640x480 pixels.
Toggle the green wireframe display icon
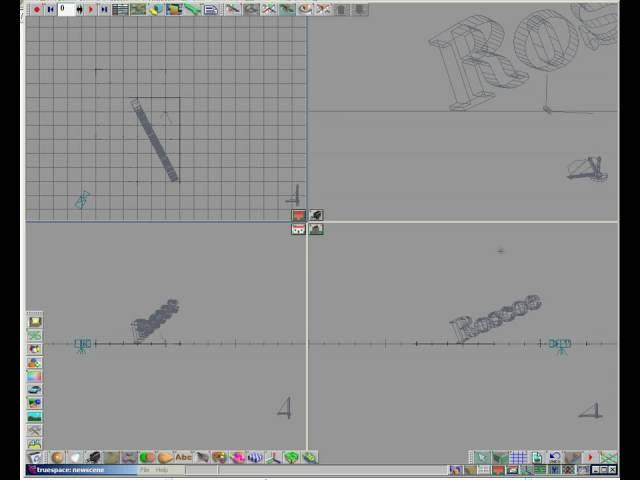click(x=608, y=458)
